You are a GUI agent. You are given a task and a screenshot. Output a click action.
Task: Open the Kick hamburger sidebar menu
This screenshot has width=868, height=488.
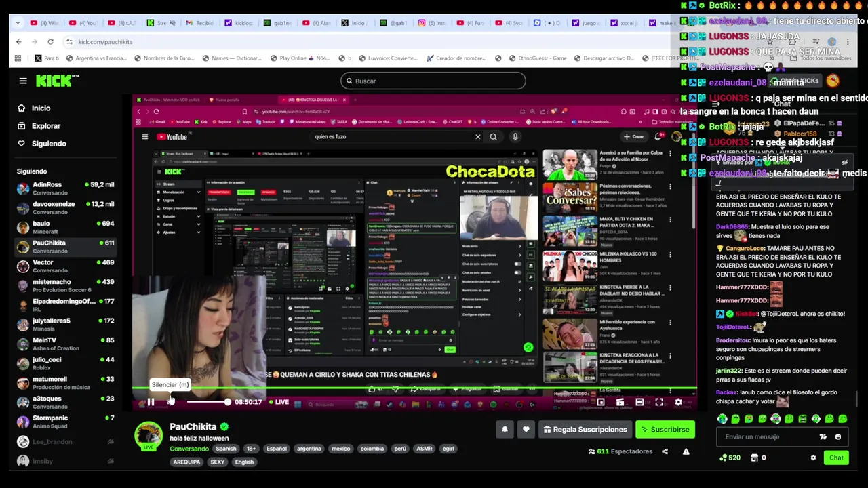(23, 81)
